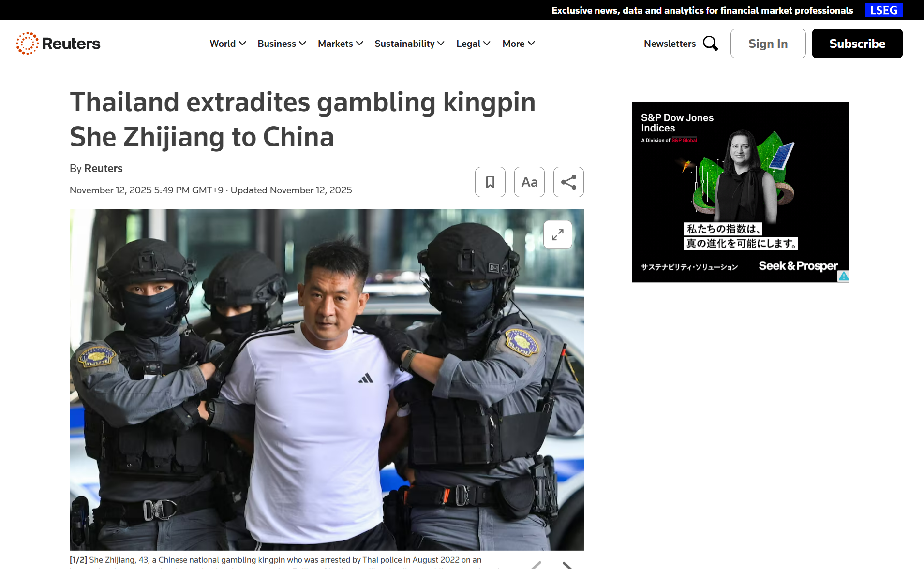
Task: Click the Sign In button
Action: tap(768, 44)
